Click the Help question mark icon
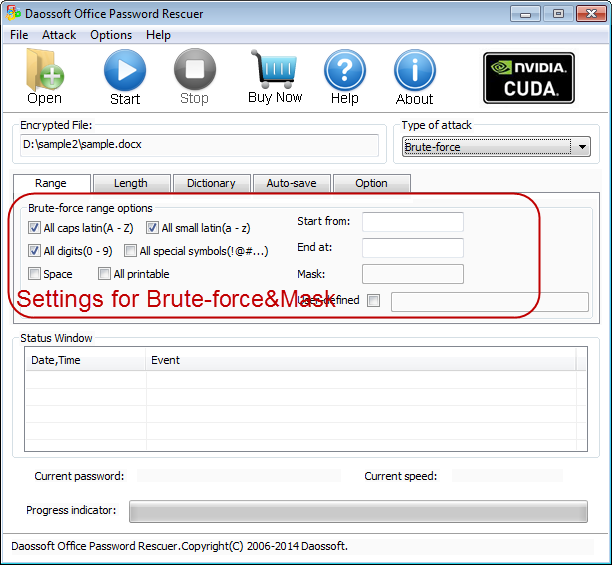This screenshot has width=612, height=565. [345, 70]
